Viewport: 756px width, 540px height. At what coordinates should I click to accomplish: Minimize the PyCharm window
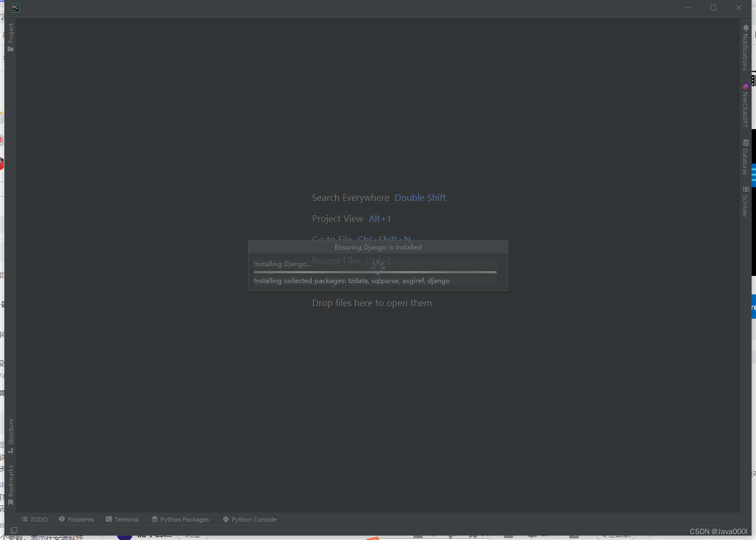[688, 8]
